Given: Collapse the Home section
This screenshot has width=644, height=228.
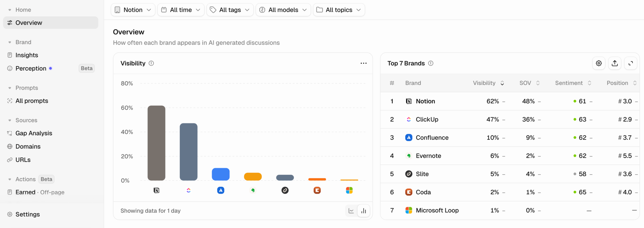Looking at the screenshot, I should pos(10,10).
